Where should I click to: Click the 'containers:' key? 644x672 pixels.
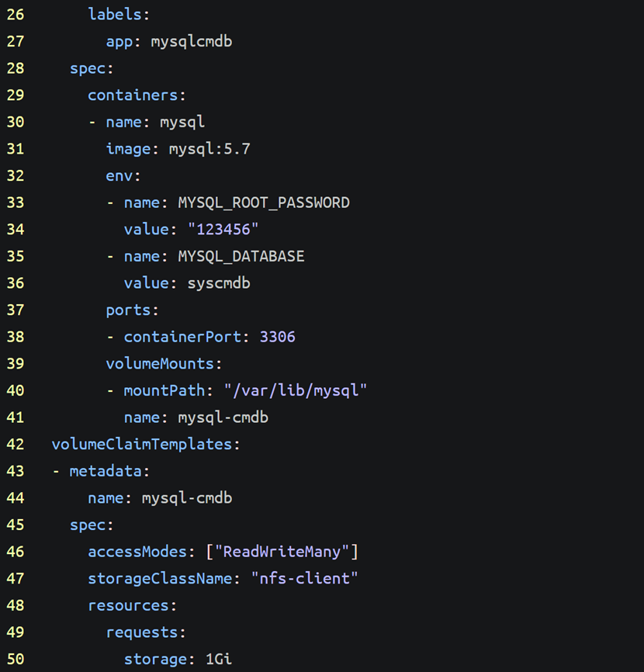click(137, 95)
